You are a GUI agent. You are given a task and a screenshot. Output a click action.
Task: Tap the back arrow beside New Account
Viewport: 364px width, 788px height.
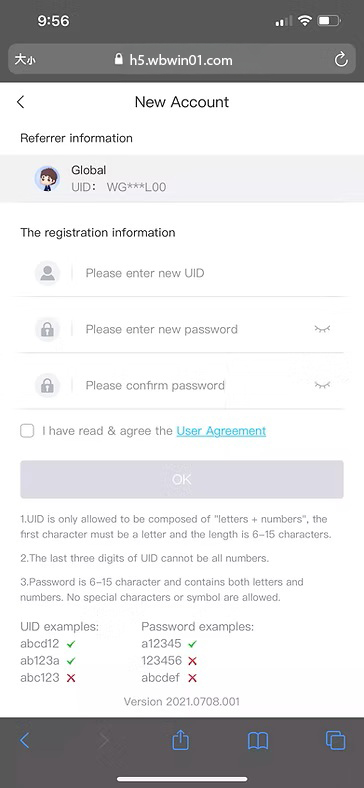point(20,102)
